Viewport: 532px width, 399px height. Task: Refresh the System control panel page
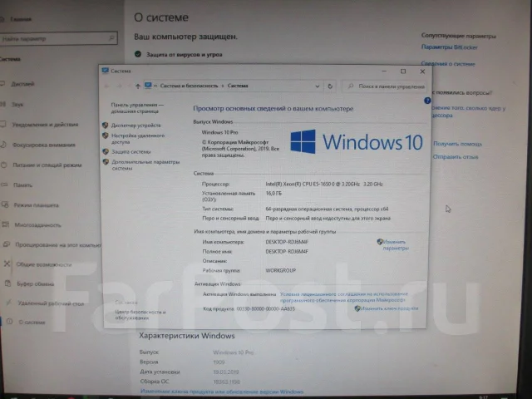click(330, 86)
